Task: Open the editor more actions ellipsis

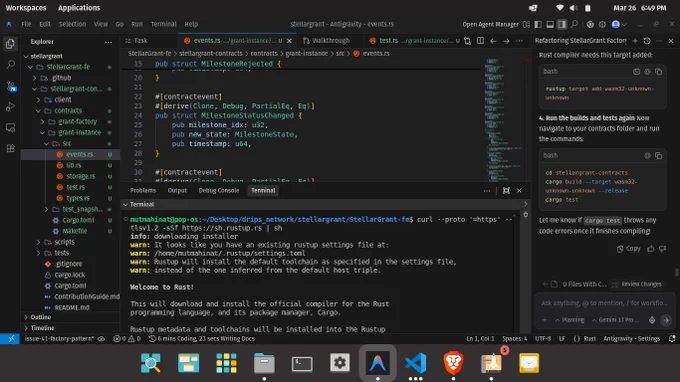Action: (519, 41)
